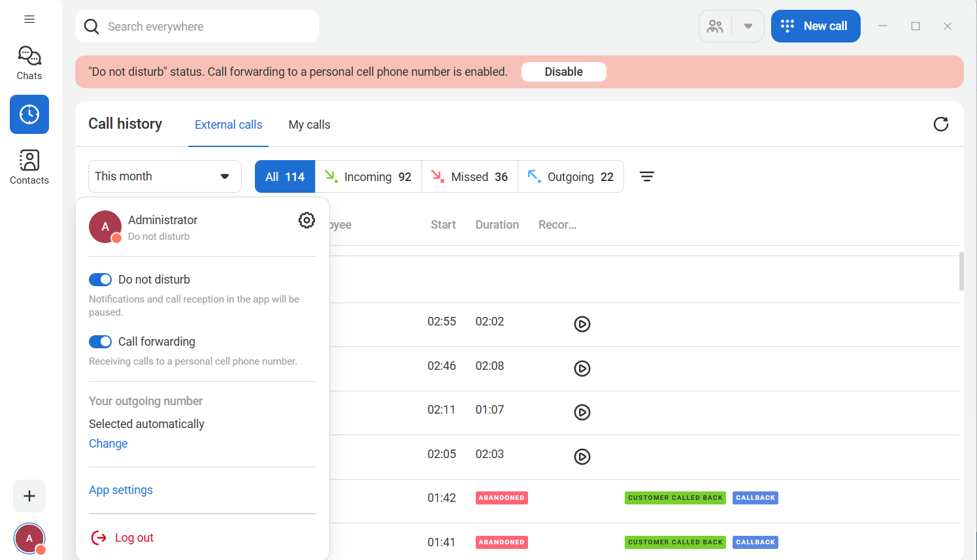Refresh the call history list

pos(940,124)
